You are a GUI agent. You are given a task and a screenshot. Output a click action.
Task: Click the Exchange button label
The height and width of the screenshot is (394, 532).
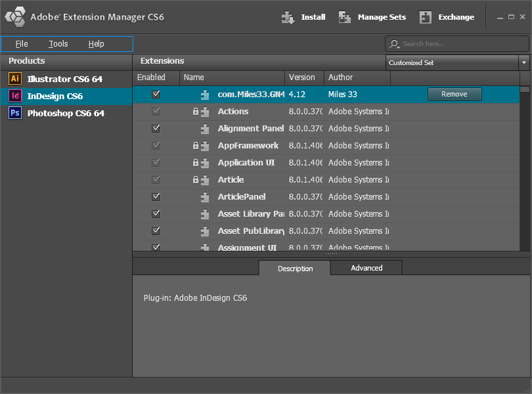[456, 17]
